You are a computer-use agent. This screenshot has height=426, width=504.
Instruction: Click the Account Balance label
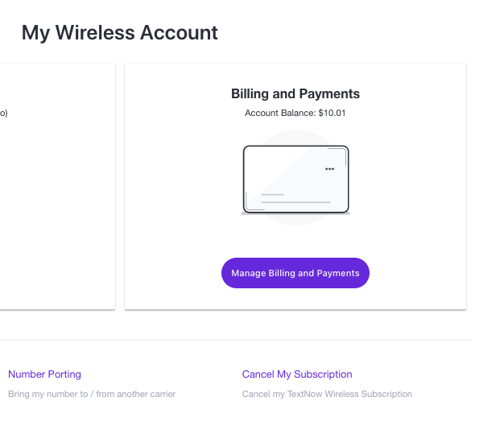click(280, 114)
